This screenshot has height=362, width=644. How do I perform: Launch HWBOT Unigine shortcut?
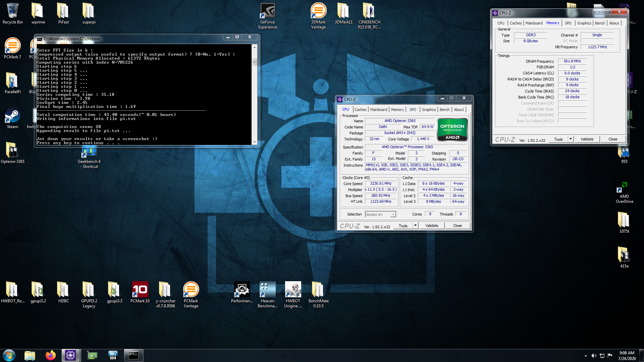point(293,295)
